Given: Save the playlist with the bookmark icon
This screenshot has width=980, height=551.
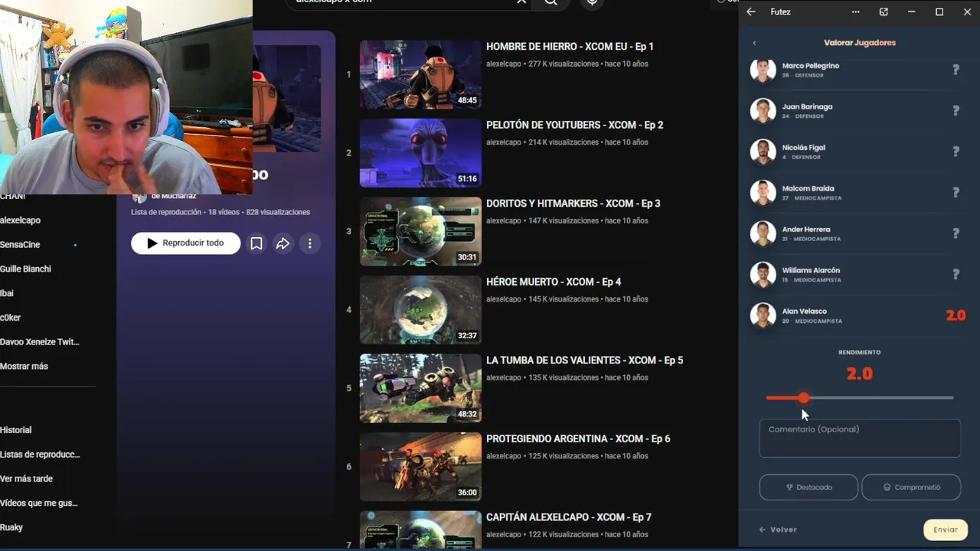Looking at the screenshot, I should 256,243.
